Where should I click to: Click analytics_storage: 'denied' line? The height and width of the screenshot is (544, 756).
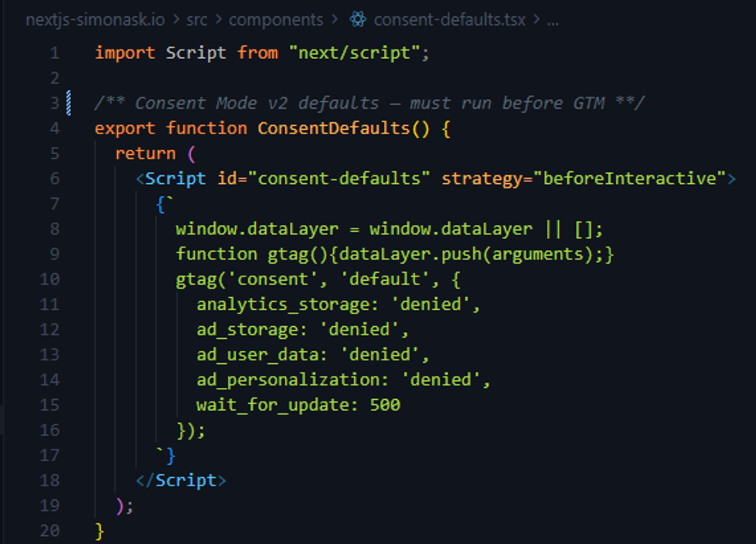click(x=338, y=305)
